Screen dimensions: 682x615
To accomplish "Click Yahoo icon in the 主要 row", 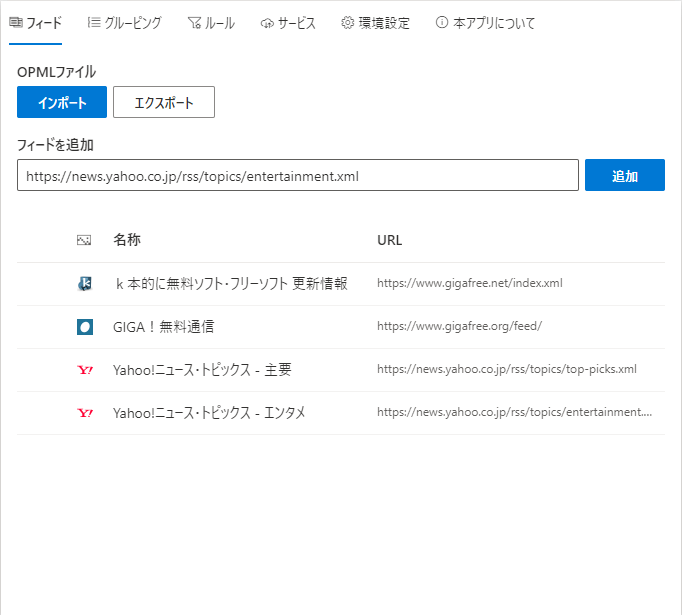I will 85,370.
